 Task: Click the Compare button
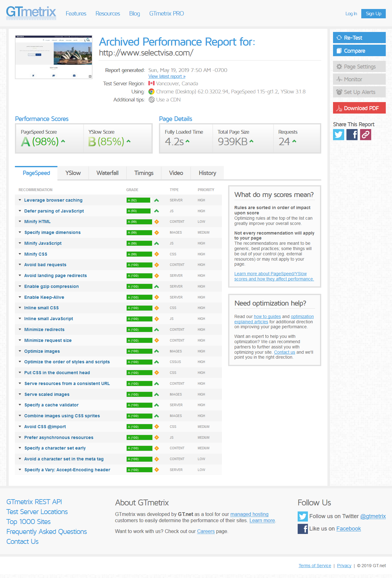359,51
